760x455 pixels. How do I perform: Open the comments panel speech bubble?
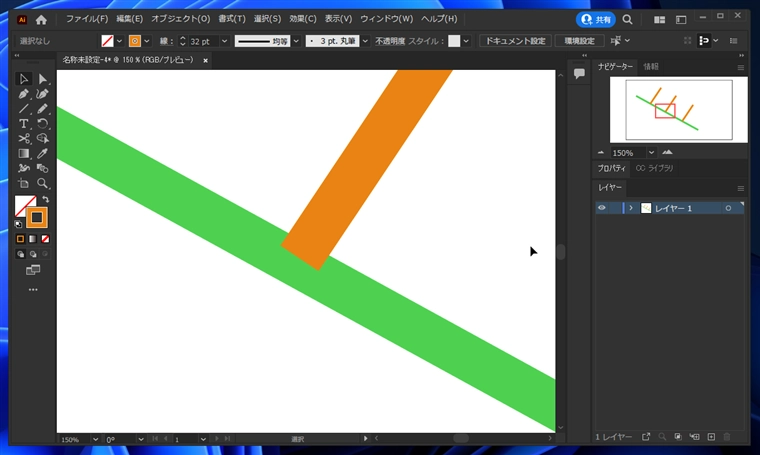(579, 74)
